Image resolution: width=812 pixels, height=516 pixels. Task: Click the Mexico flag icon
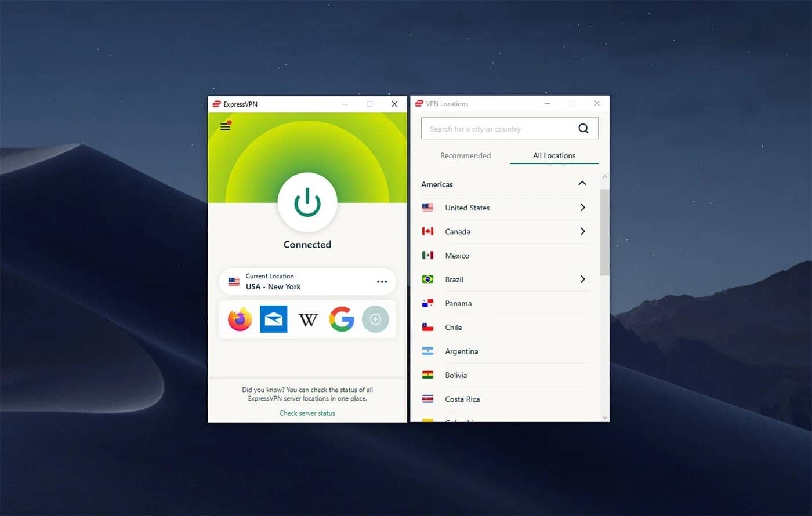tap(427, 256)
